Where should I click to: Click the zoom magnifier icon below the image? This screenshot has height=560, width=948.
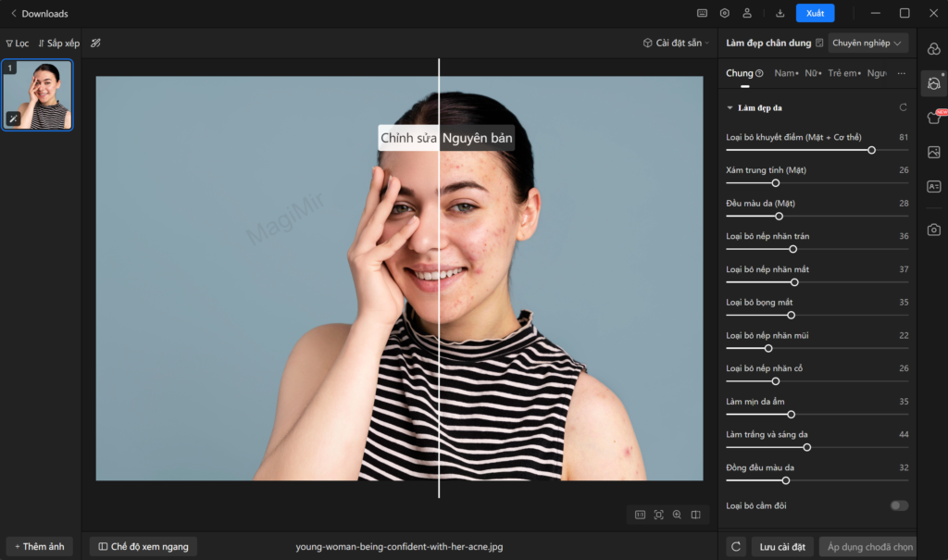678,514
